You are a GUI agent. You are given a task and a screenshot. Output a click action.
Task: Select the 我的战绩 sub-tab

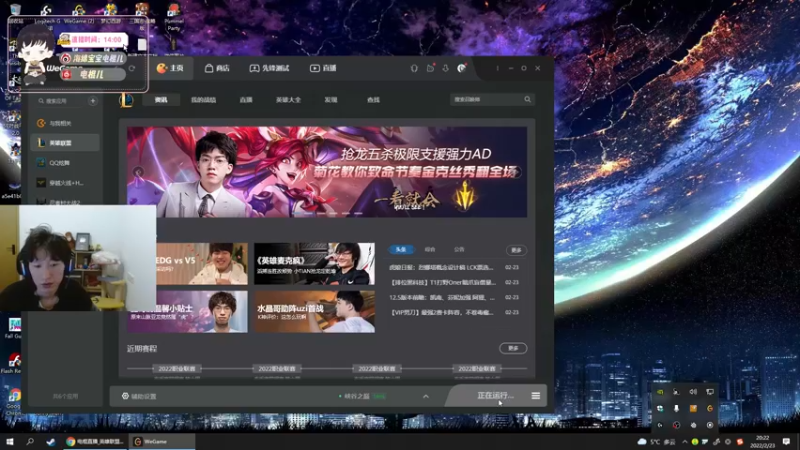(x=203, y=100)
